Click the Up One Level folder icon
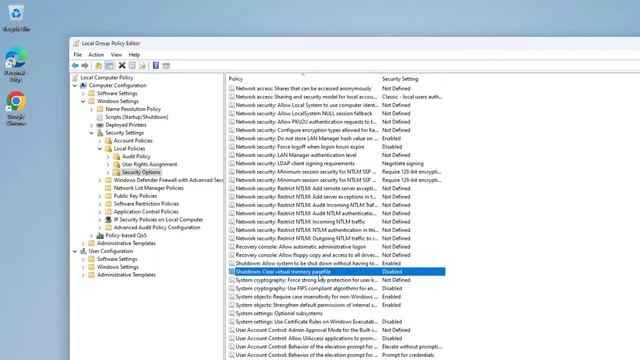640x360 pixels. click(x=98, y=66)
